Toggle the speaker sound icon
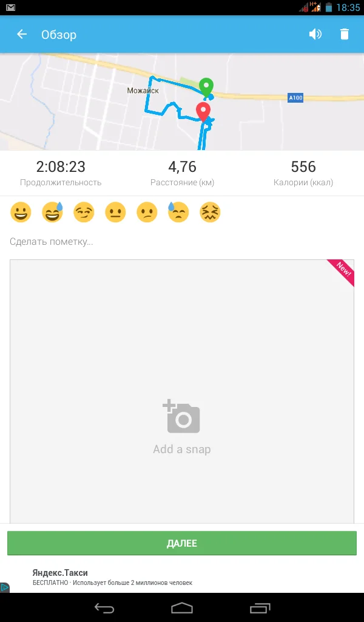 click(x=315, y=35)
